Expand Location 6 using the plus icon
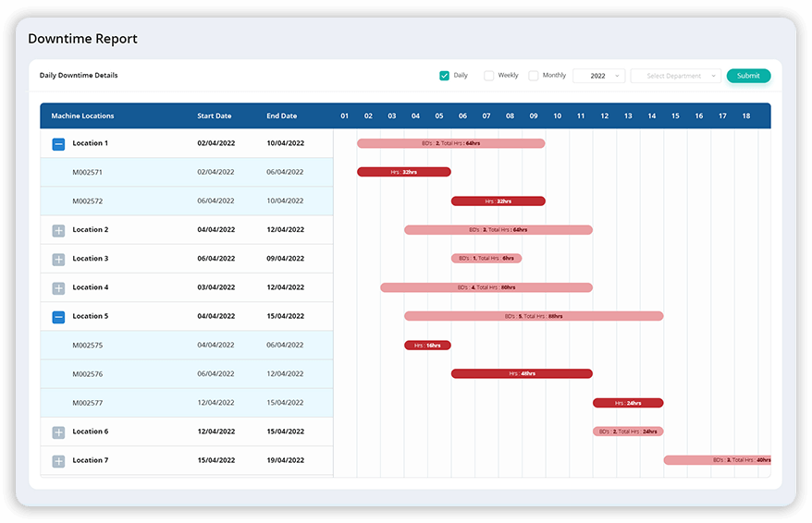This screenshot has width=812, height=523. (x=58, y=432)
